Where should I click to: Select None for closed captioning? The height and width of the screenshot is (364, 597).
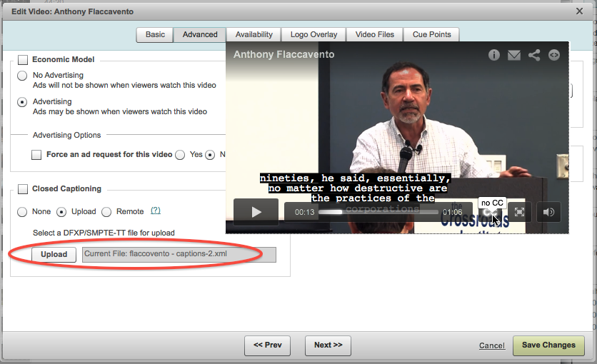22,212
